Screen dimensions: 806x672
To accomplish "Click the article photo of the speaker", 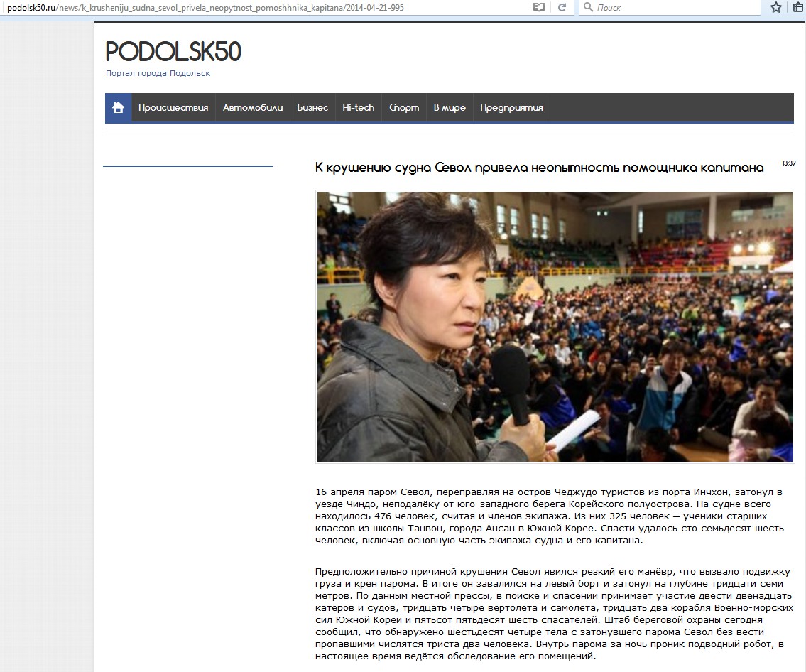I will [x=555, y=327].
